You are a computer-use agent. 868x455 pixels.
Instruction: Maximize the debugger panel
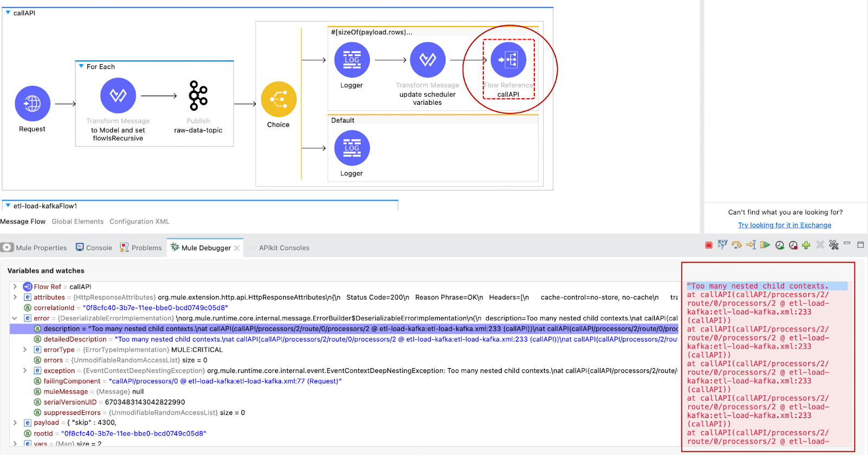tap(860, 245)
